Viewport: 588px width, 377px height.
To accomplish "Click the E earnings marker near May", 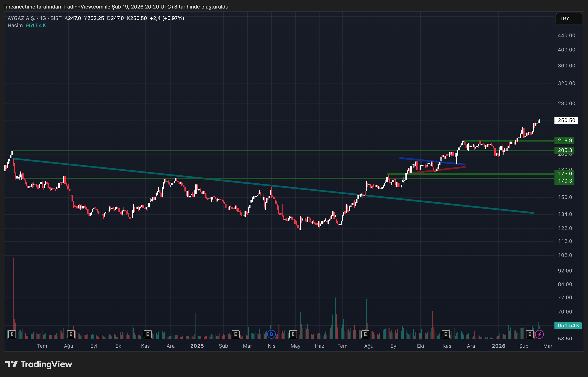I will point(293,334).
